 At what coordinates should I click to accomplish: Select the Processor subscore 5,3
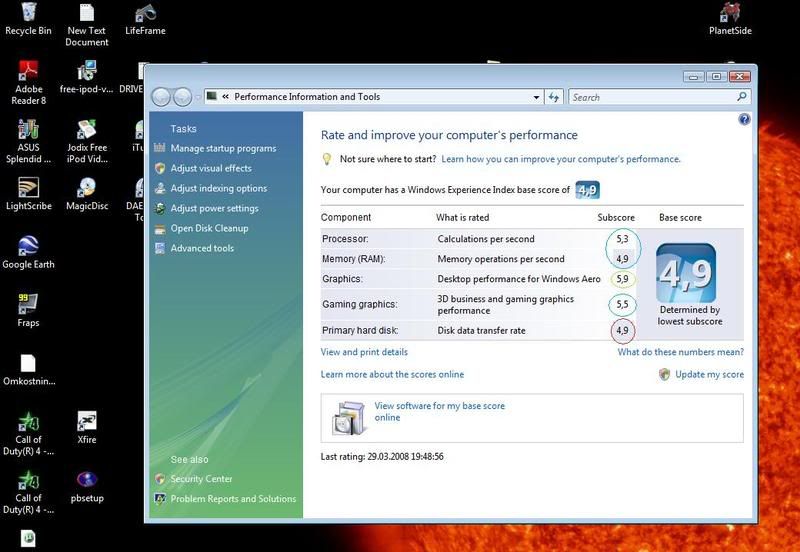[x=622, y=239]
